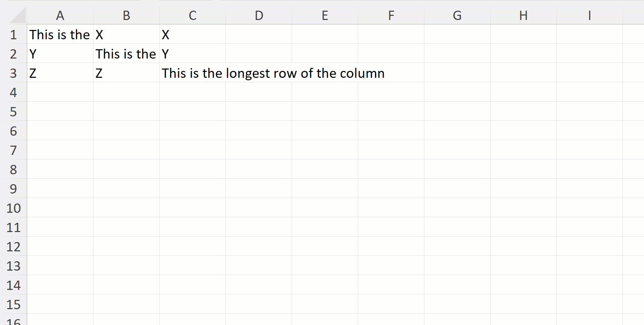Select cell C2 containing Y
The image size is (644, 325).
pos(192,54)
